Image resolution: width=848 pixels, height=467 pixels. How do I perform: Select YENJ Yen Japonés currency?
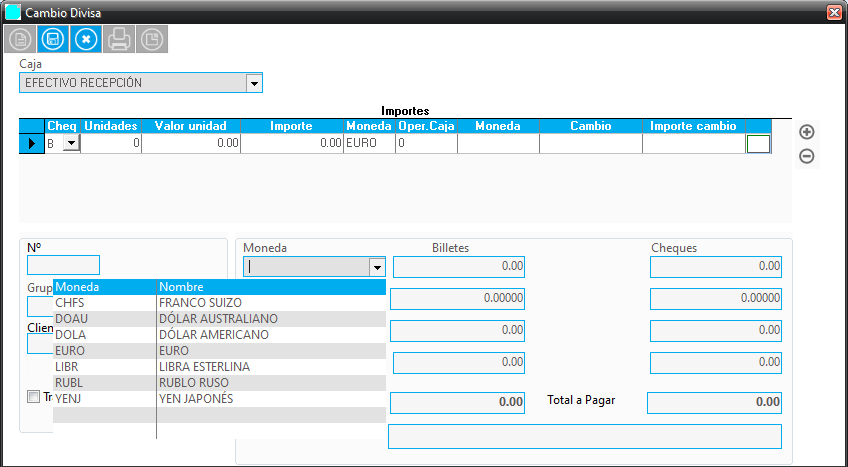[220, 399]
